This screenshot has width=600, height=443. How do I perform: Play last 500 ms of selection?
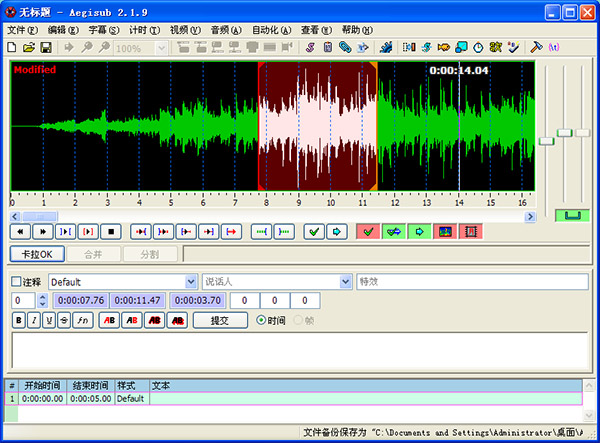pos(209,232)
